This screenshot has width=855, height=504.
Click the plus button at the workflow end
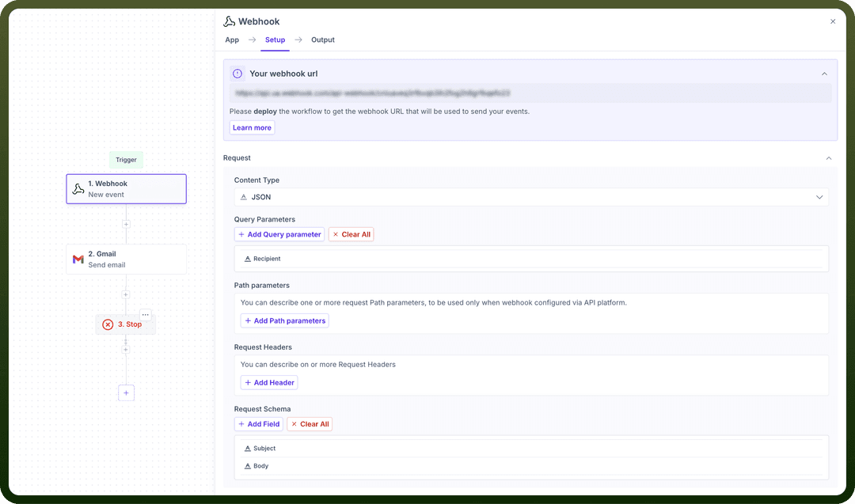click(126, 393)
